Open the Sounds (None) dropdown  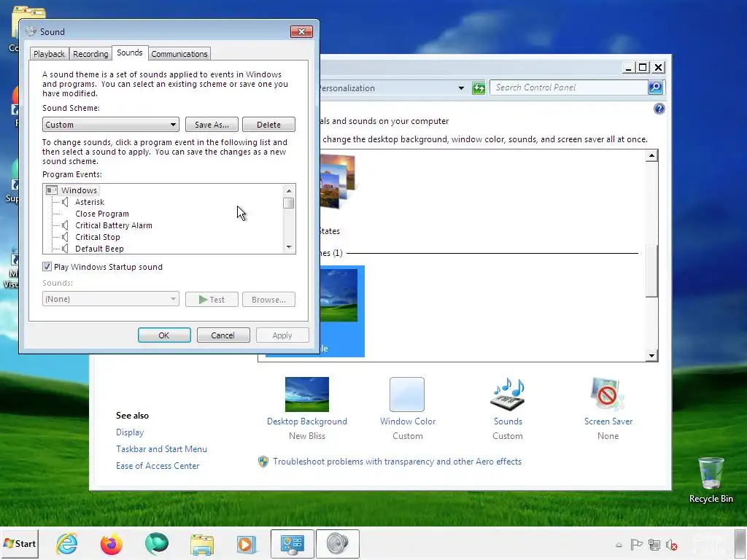(111, 299)
